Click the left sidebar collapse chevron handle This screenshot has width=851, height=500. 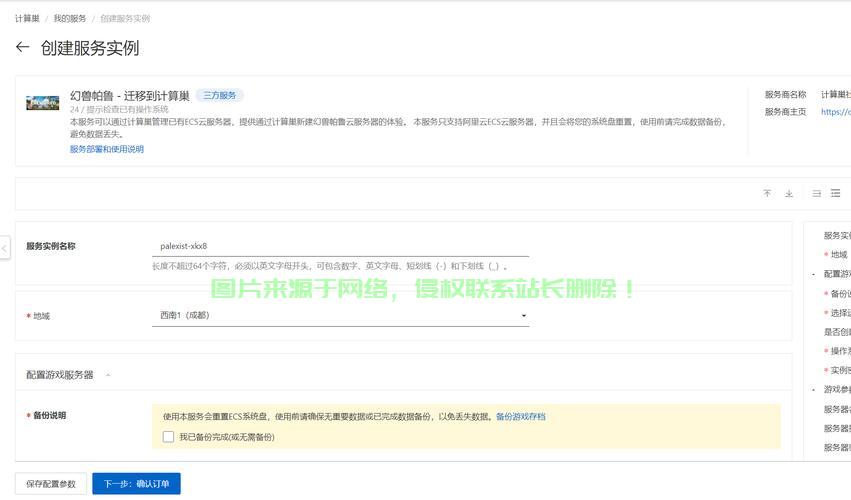4,249
